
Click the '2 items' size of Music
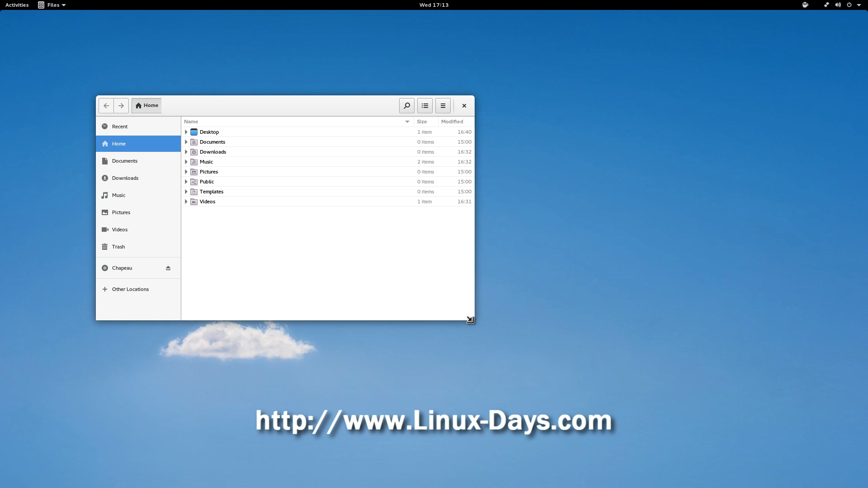(x=425, y=162)
